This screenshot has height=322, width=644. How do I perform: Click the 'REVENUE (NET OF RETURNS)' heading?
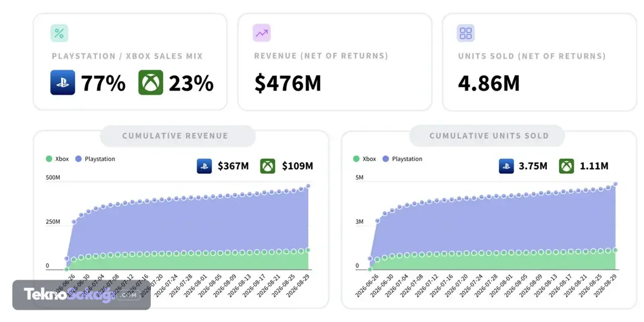[321, 56]
